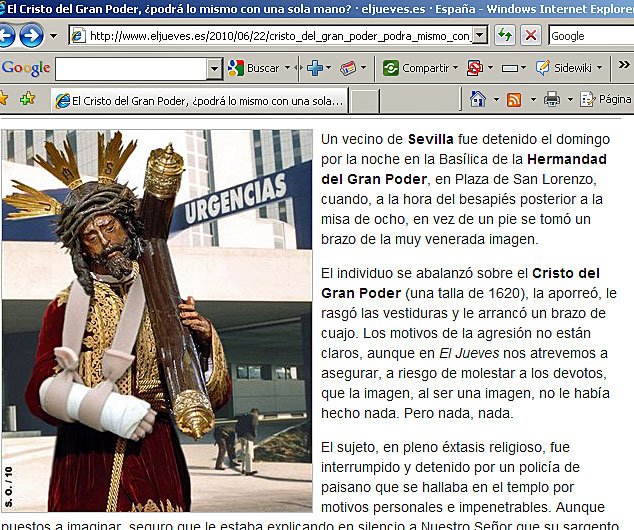Click the Buscar button in Google Toolbar
Image resolution: width=634 pixels, height=530 pixels.
(x=254, y=68)
